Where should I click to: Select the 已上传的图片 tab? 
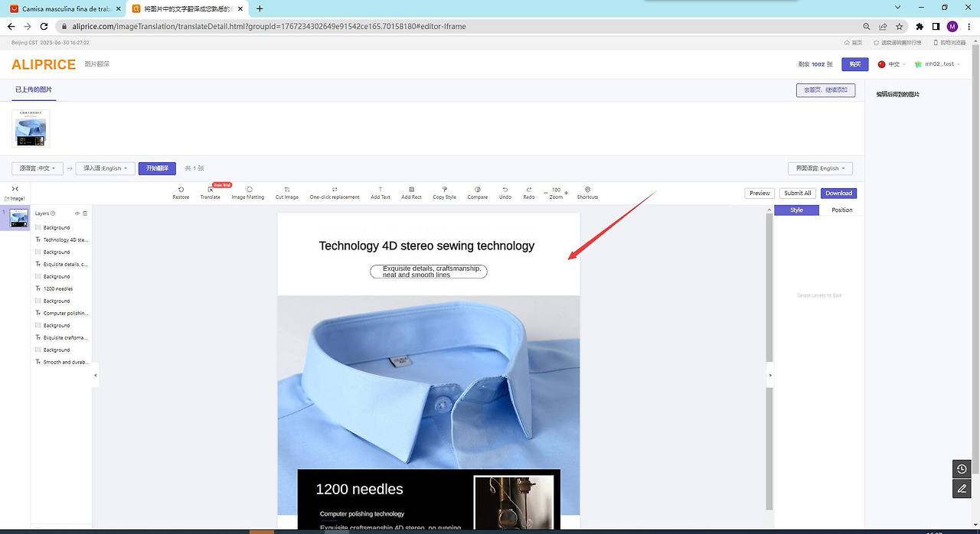tap(34, 90)
